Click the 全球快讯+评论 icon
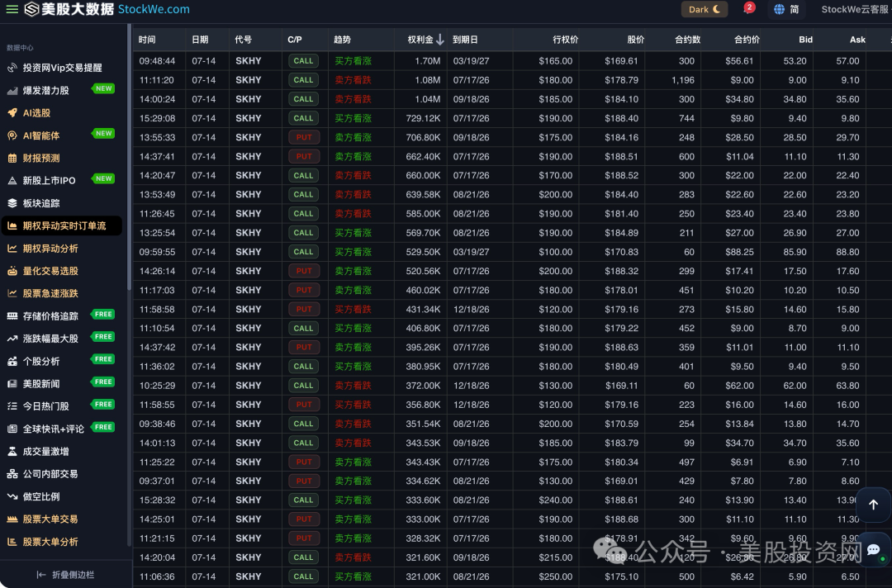This screenshot has width=892, height=588. [x=12, y=429]
